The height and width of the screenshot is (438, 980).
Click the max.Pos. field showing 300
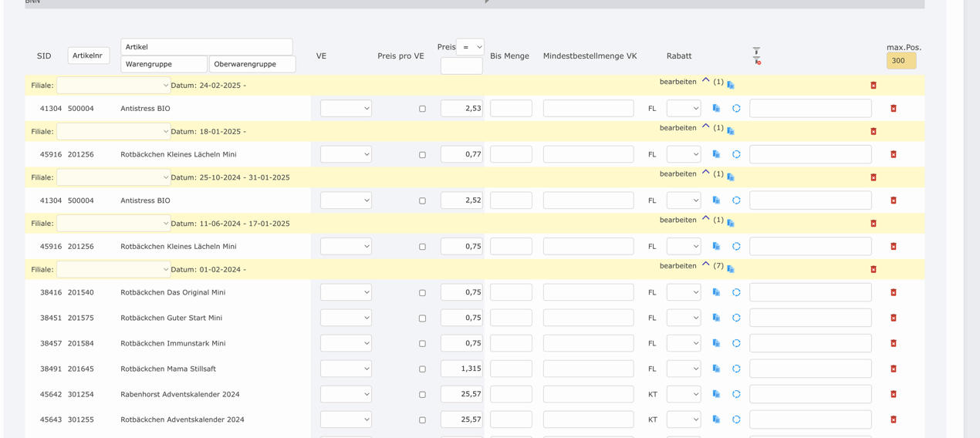click(901, 61)
